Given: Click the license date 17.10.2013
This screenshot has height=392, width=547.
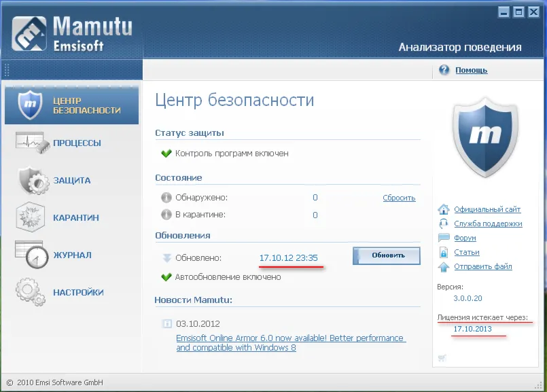Looking at the screenshot, I should [x=472, y=329].
